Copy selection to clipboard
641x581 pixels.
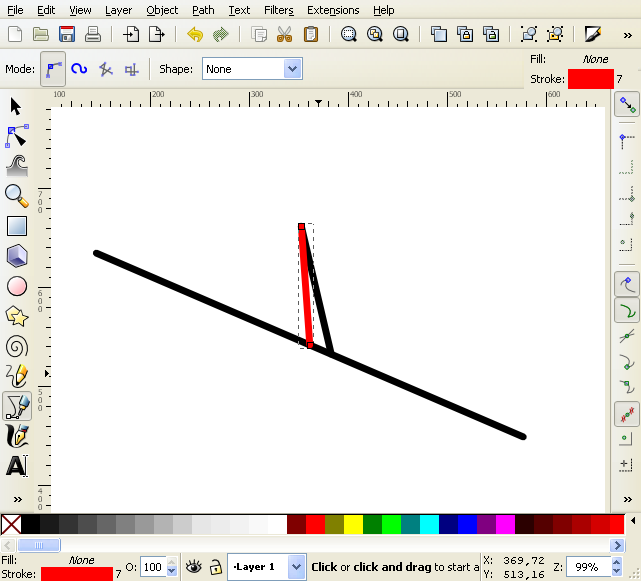click(259, 34)
